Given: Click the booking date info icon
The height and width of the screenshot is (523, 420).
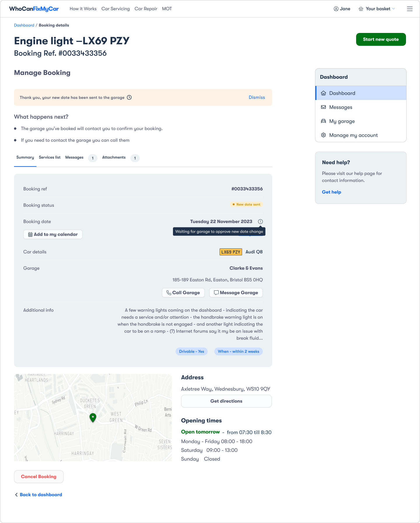Looking at the screenshot, I should click(260, 222).
